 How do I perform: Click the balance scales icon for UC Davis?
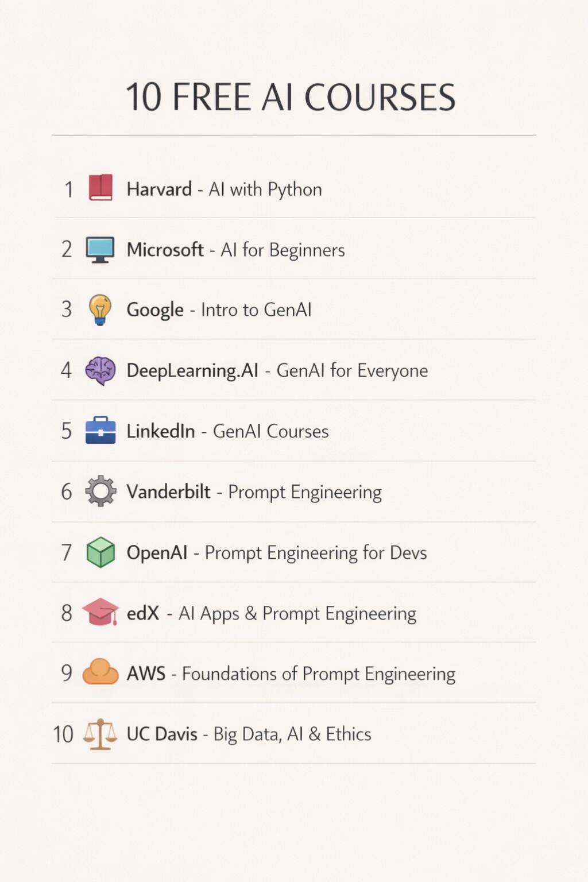pos(100,734)
